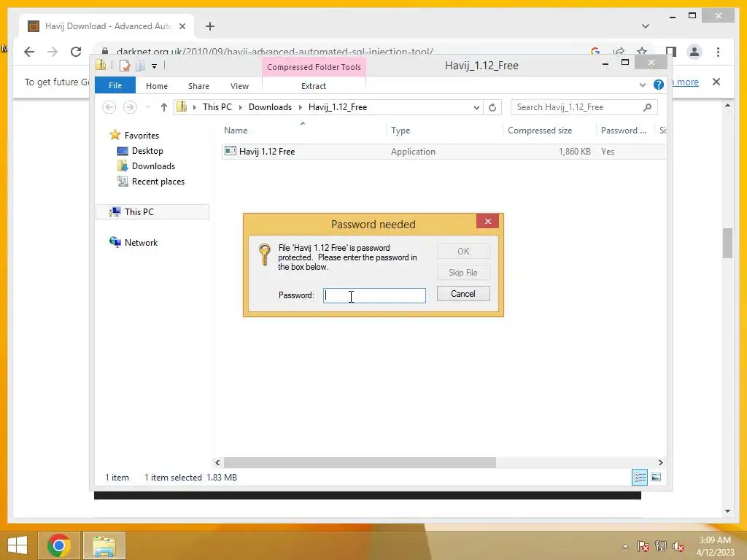Viewport: 747px width, 560px height.
Task: Click Explorer back navigation arrow
Action: pos(109,107)
